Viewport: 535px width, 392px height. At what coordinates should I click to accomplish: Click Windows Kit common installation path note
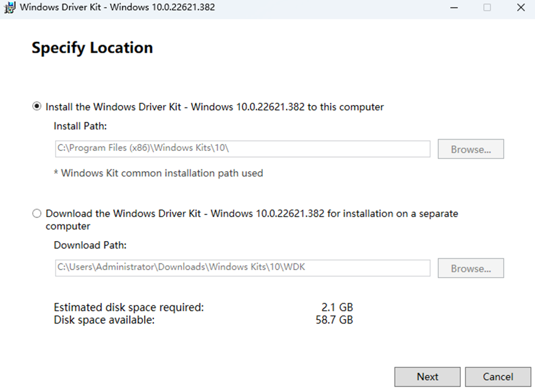(x=158, y=173)
